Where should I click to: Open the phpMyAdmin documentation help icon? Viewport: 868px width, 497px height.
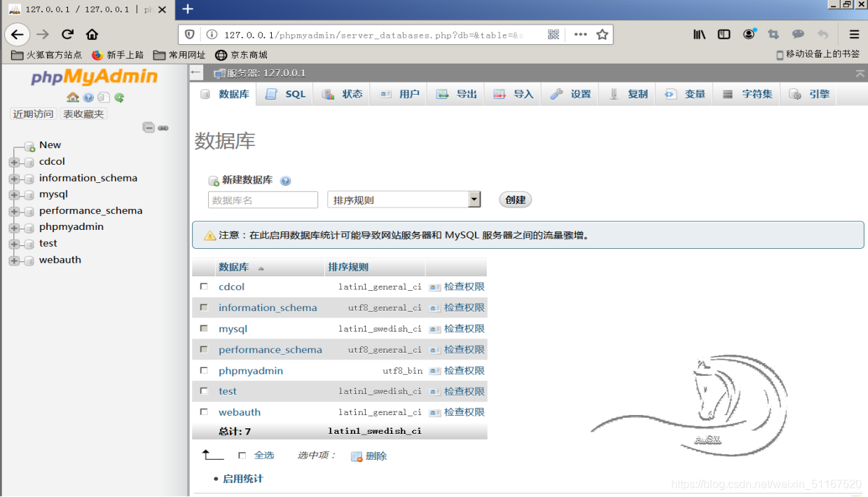click(x=88, y=97)
